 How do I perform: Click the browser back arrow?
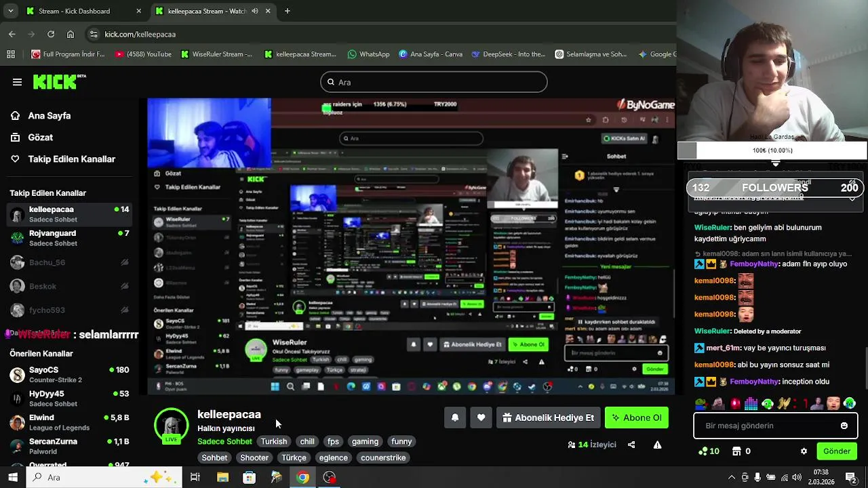[12, 34]
